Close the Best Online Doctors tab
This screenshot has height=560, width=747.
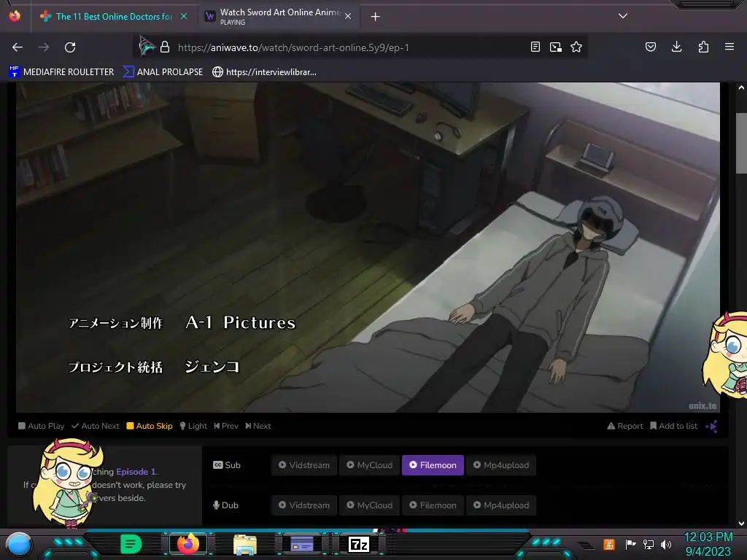(x=184, y=16)
